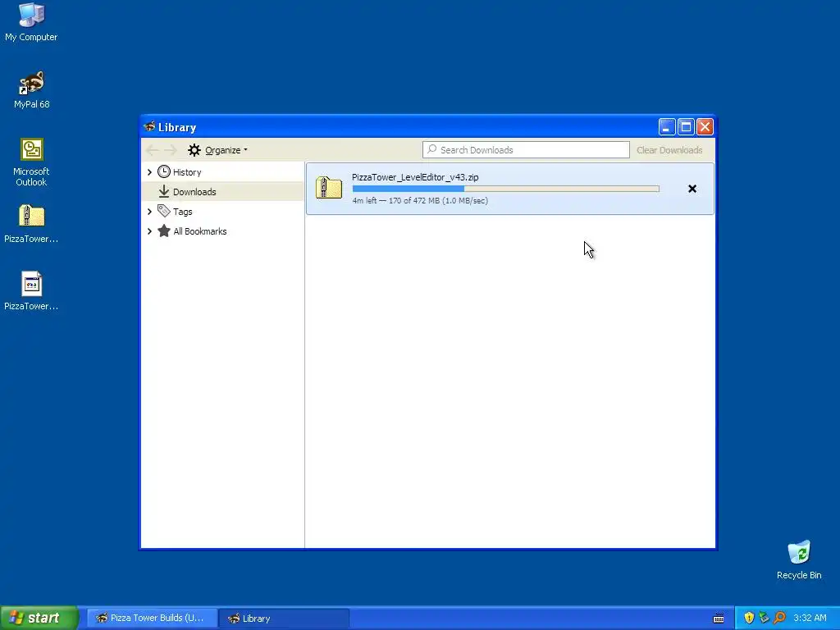This screenshot has width=840, height=630.
Task: Click the keyboard icon on the taskbar
Action: pyautogui.click(x=719, y=619)
